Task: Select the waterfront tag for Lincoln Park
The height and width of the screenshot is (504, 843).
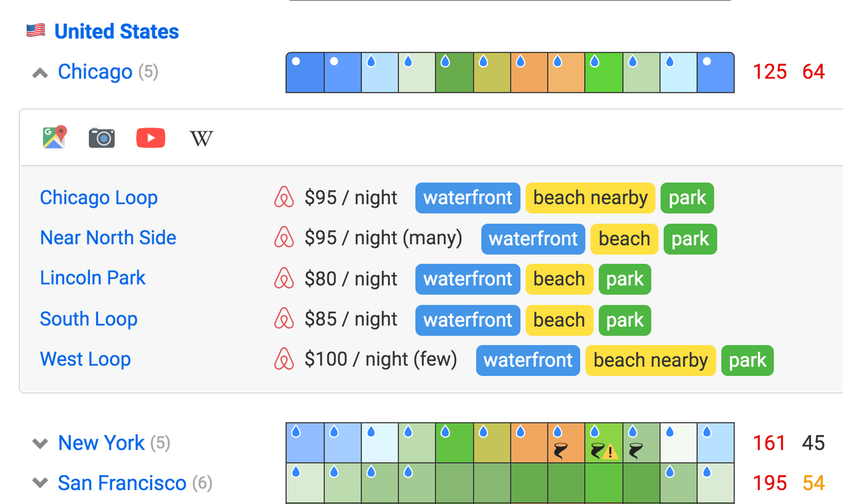Action: pos(468,279)
